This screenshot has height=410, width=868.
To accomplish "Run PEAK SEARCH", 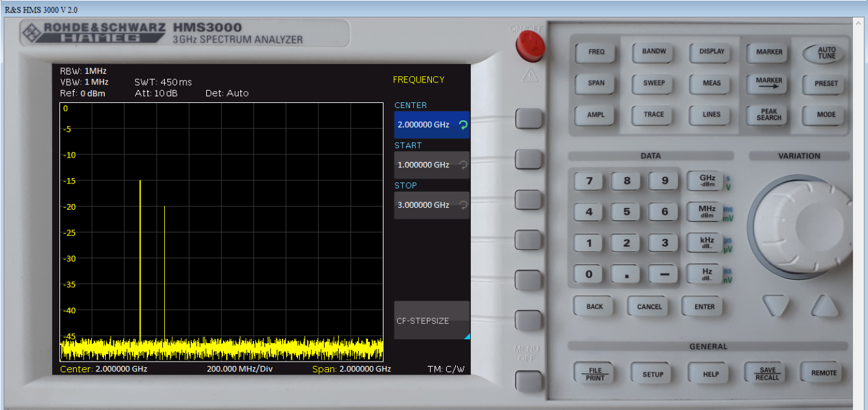I will [769, 115].
